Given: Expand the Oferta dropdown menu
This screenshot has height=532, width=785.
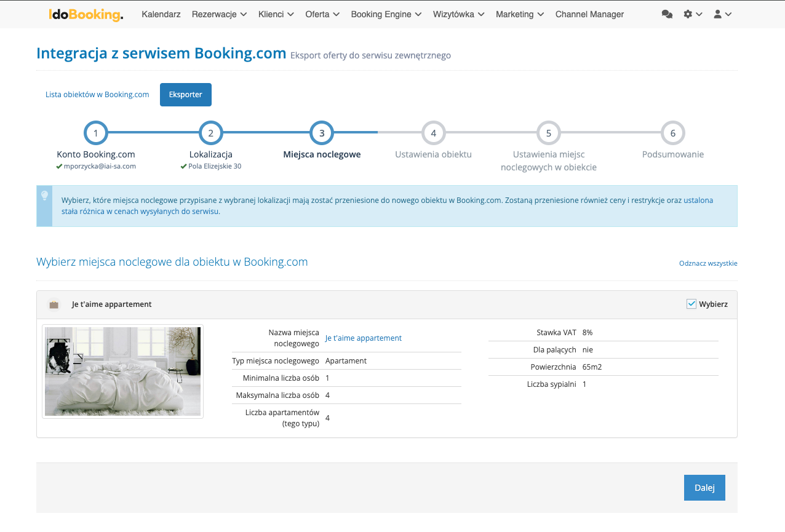Looking at the screenshot, I should (322, 14).
